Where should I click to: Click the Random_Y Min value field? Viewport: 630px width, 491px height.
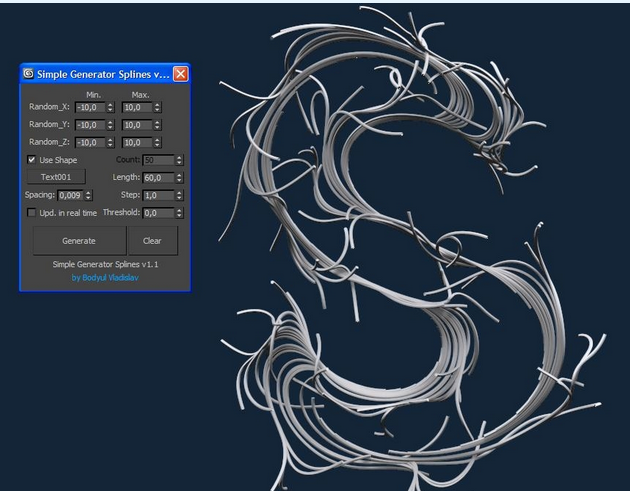point(90,125)
